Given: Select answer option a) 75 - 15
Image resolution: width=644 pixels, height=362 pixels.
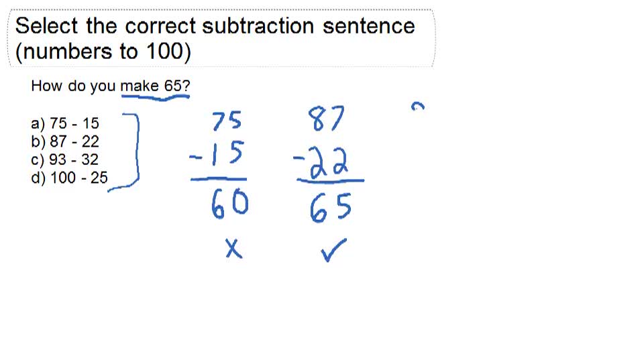Looking at the screenshot, I should [65, 123].
